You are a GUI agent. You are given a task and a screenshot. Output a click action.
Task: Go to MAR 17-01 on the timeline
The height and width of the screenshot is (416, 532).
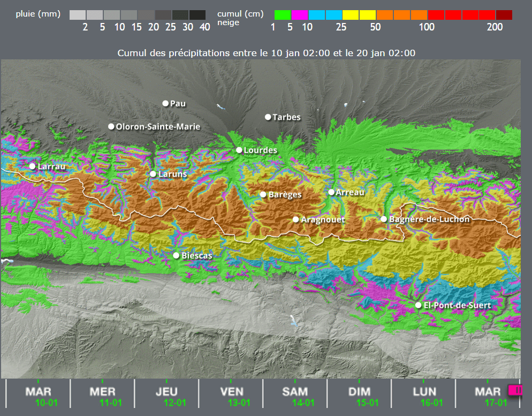pyautogui.click(x=487, y=394)
